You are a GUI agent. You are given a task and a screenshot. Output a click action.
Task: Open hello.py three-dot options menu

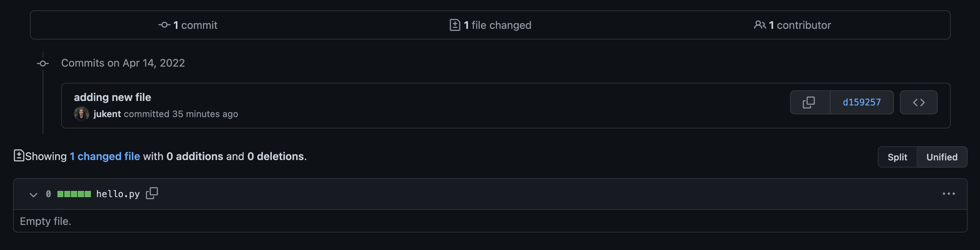pos(948,194)
